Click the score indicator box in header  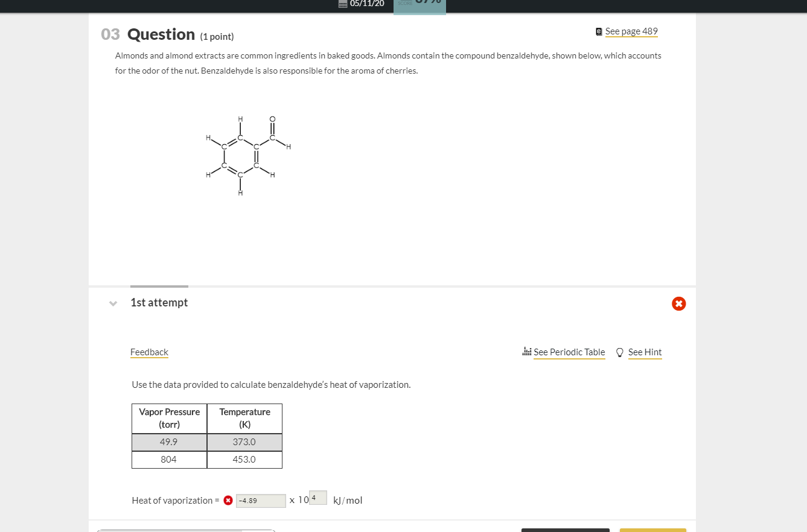[x=419, y=6]
